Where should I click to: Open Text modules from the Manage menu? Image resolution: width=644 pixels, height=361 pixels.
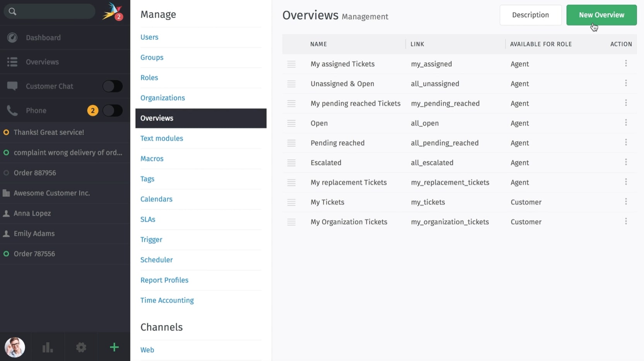pos(162,138)
